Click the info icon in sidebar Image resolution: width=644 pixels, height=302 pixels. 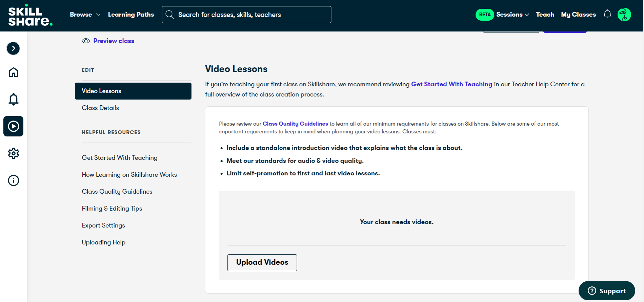pyautogui.click(x=13, y=180)
